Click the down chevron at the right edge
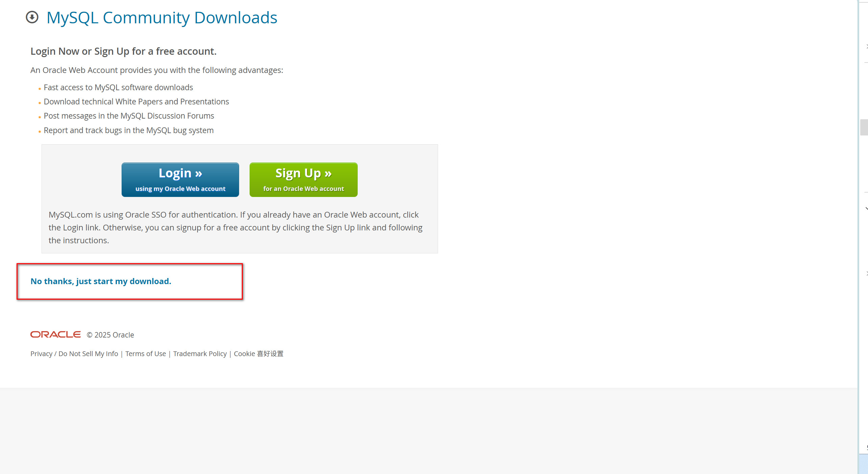The width and height of the screenshot is (868, 474). [866, 208]
